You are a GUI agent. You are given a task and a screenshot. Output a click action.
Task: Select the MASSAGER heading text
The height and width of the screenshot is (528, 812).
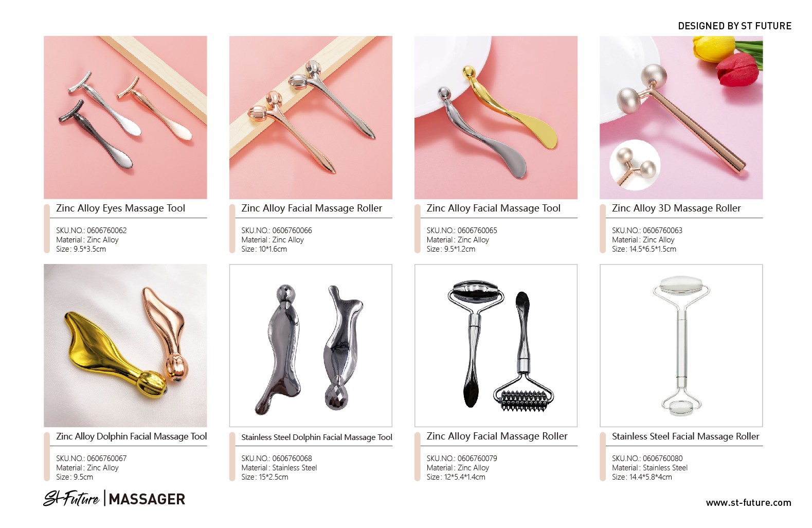point(147,499)
